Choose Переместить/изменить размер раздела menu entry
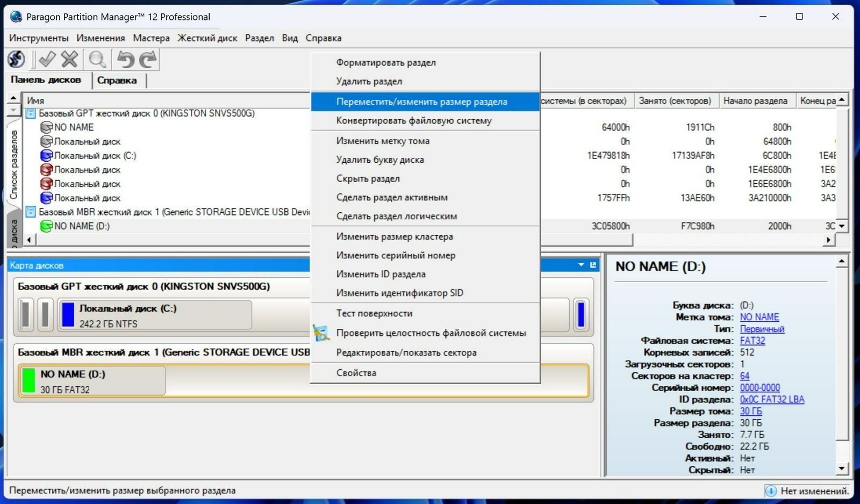Viewport: 860px width, 504px height. (x=421, y=102)
